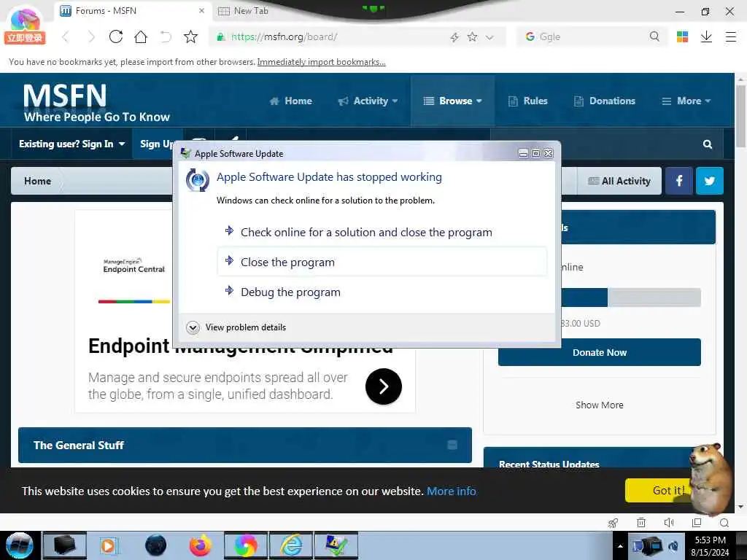Screen dimensions: 747x560
Task: Click the site search magnifier icon
Action: click(708, 144)
